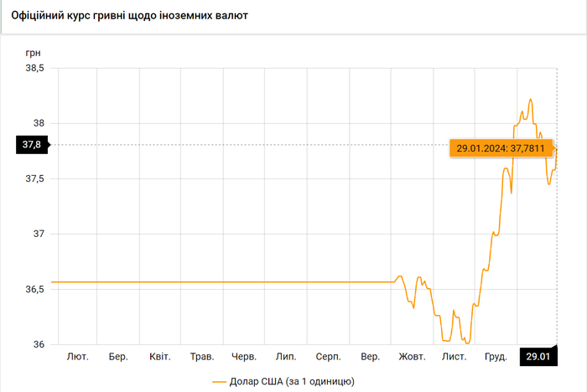587x392 pixels.
Task: Select the Квіт. axis label
Action: [160, 357]
